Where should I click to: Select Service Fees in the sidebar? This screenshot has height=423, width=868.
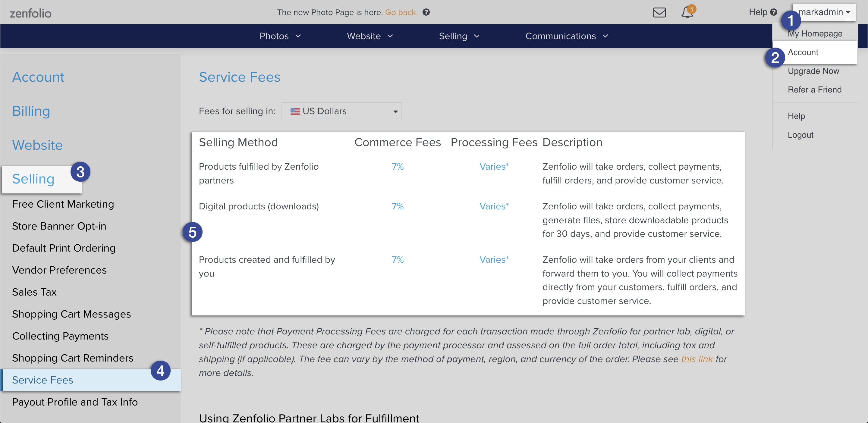[90, 380]
